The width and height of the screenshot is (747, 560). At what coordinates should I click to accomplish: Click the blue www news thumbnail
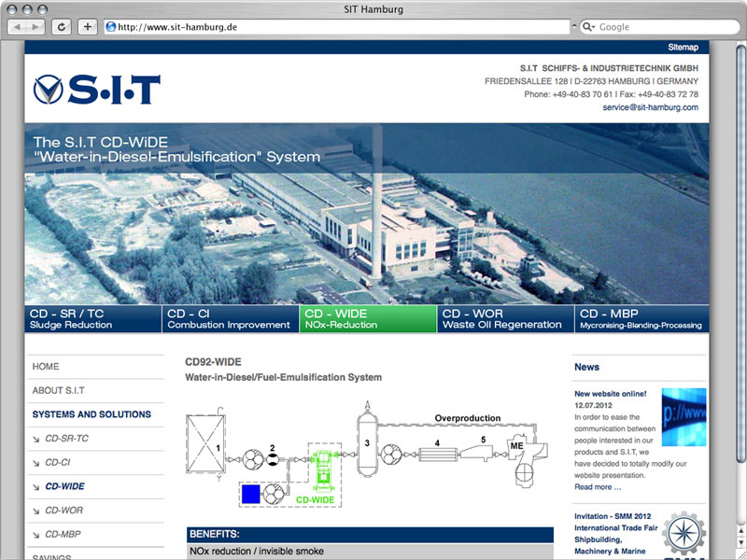684,416
